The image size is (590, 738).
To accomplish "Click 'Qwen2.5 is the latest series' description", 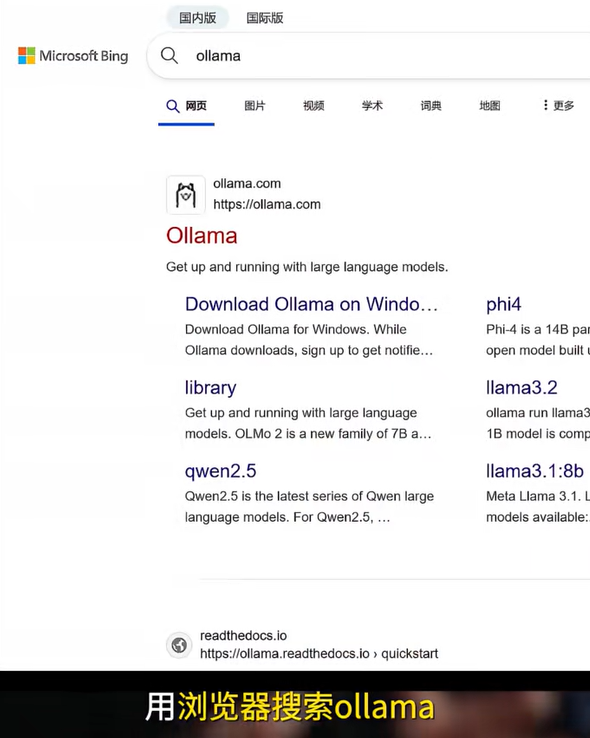I will 309,496.
